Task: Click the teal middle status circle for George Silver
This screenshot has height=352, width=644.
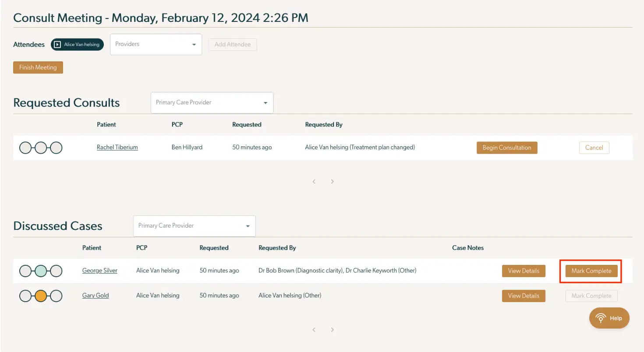Action: pyautogui.click(x=41, y=271)
